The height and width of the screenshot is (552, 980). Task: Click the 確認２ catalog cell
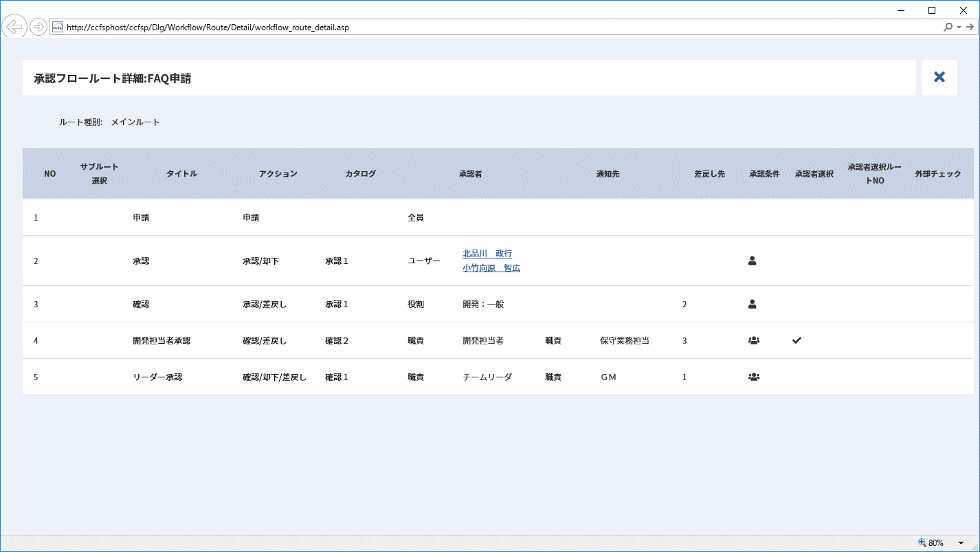337,340
